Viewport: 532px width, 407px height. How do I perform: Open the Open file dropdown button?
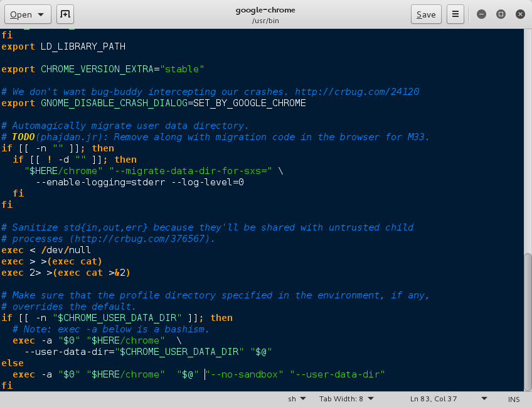coord(28,14)
